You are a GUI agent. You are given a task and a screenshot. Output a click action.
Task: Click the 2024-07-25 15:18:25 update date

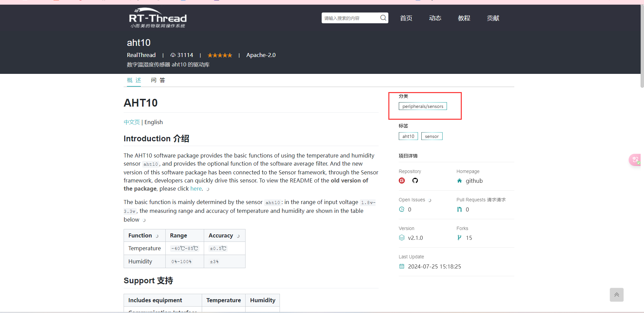(x=434, y=266)
